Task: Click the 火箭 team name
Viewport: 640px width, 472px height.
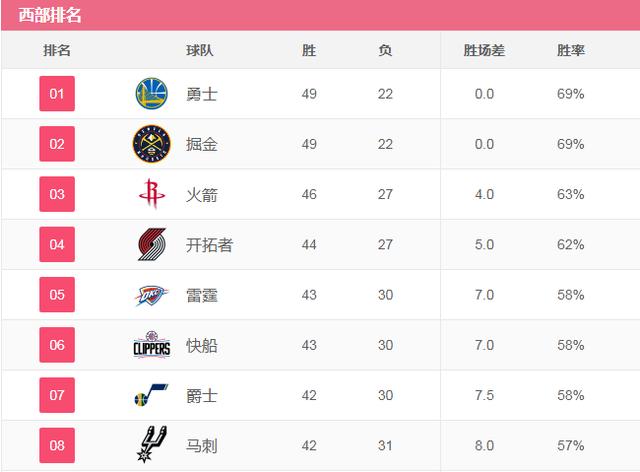Action: tap(202, 195)
